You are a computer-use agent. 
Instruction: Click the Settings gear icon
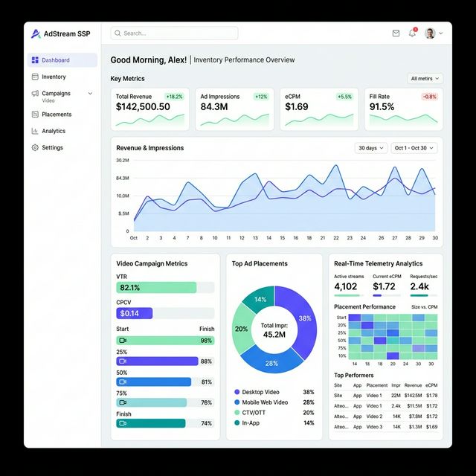(x=35, y=147)
